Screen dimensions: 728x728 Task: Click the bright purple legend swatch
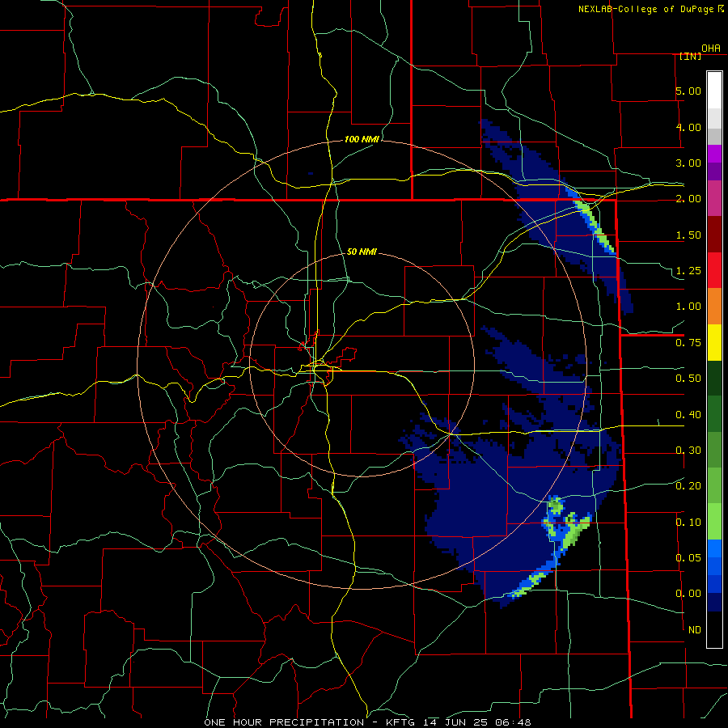[714, 154]
